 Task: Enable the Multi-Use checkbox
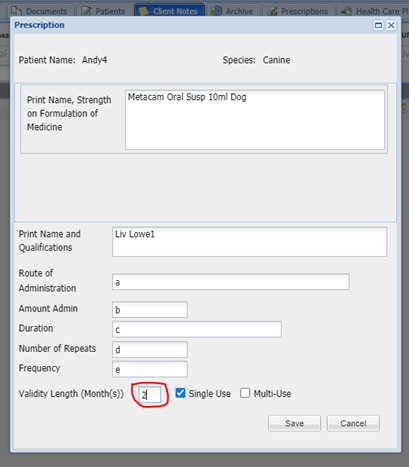tap(245, 393)
